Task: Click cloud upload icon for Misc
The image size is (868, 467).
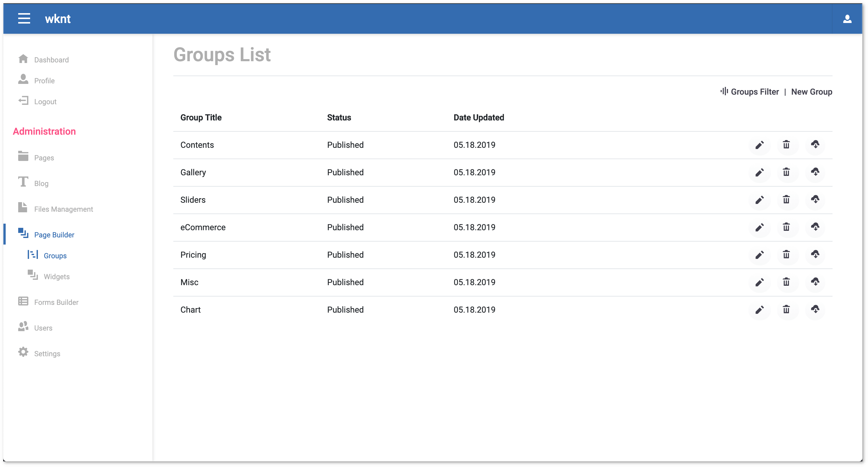Action: tap(815, 282)
